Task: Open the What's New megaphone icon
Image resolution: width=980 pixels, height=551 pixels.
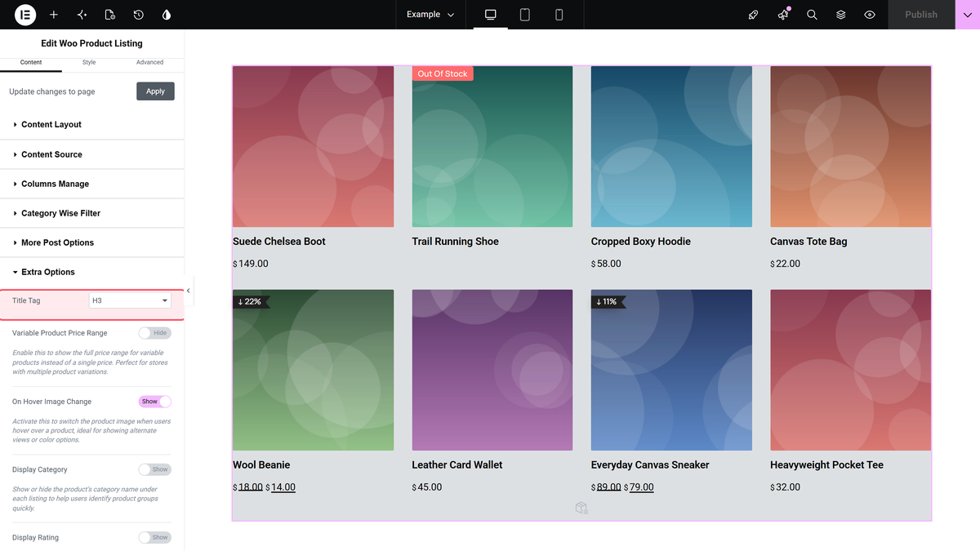Action: pyautogui.click(x=783, y=15)
